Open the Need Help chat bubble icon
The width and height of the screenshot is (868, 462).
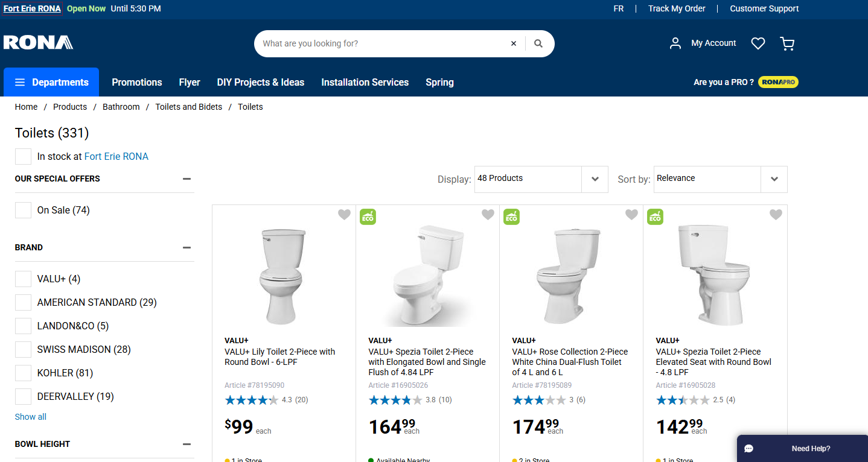(x=749, y=449)
